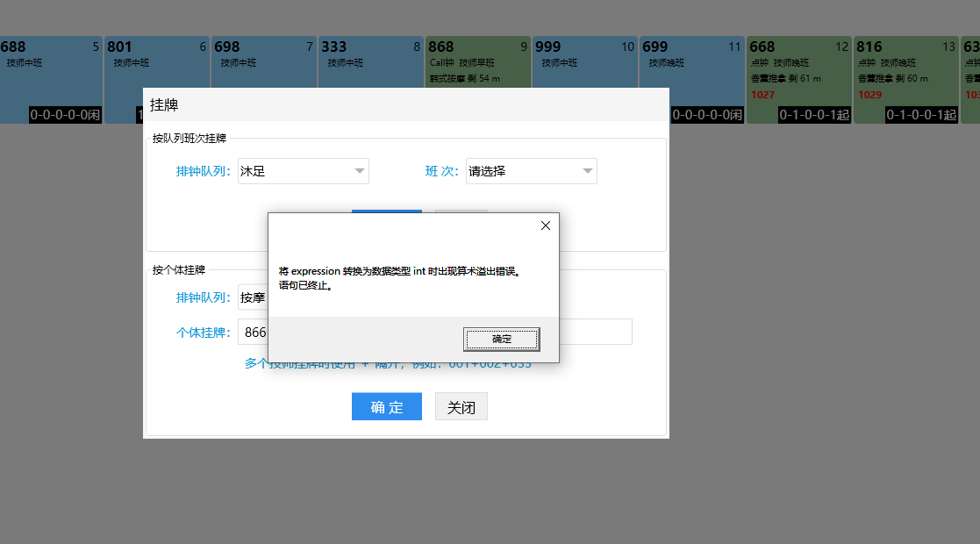This screenshot has width=980, height=544.
Task: Click the 0-1-0-0-1起 status on card 816
Action: tap(921, 114)
